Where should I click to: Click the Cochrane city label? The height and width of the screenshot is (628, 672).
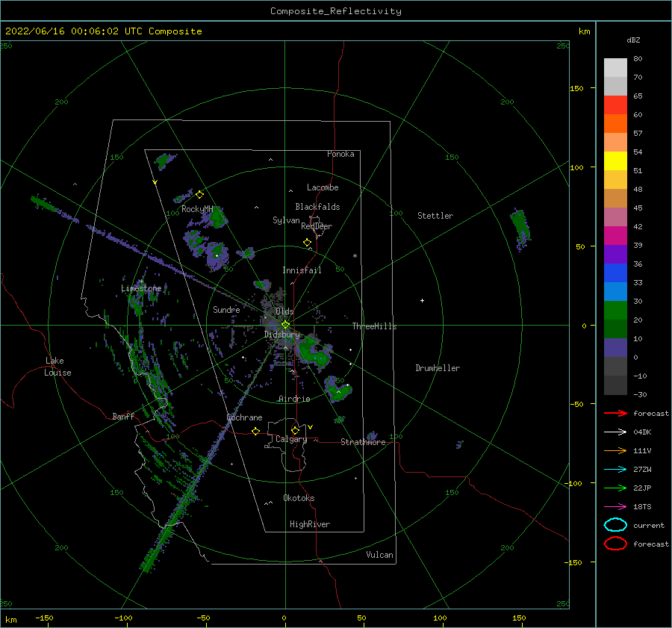click(244, 417)
